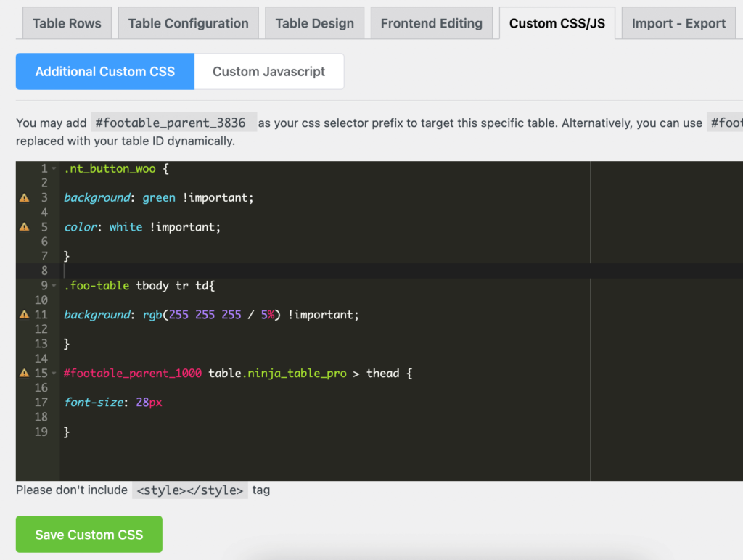Click line number 2 in the gutter

(x=44, y=183)
